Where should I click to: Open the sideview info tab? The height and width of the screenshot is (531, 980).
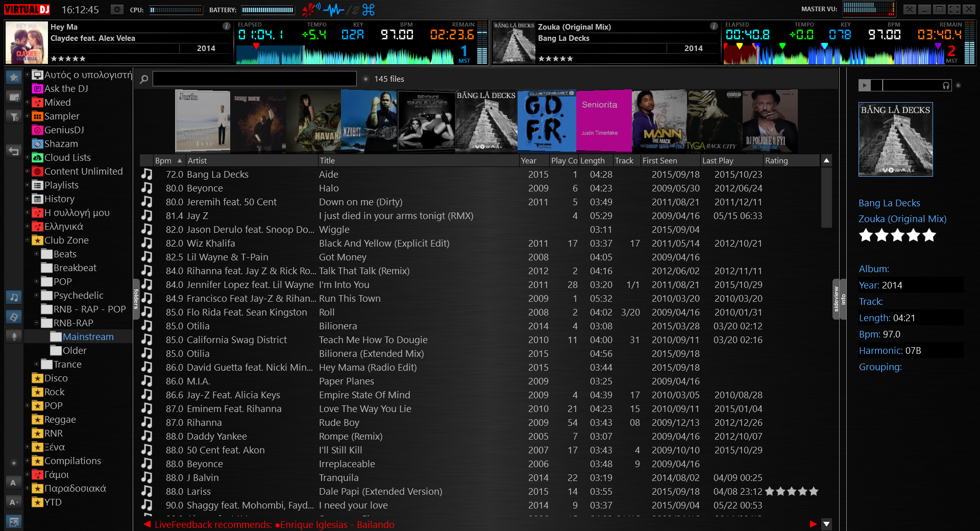839,299
